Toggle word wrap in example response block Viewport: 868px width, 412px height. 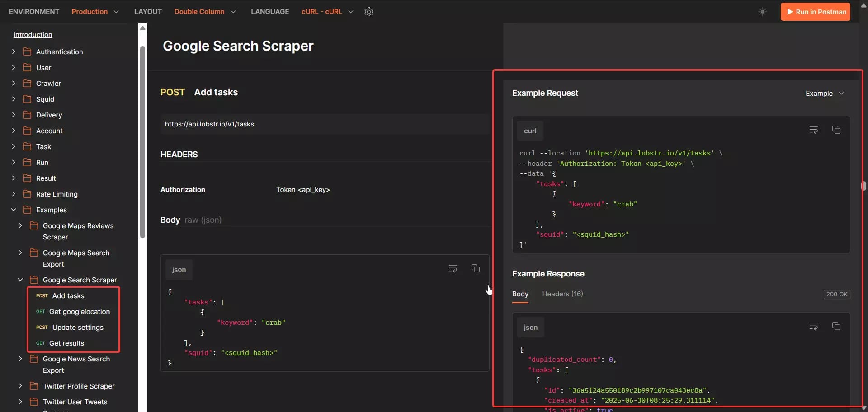click(x=813, y=327)
